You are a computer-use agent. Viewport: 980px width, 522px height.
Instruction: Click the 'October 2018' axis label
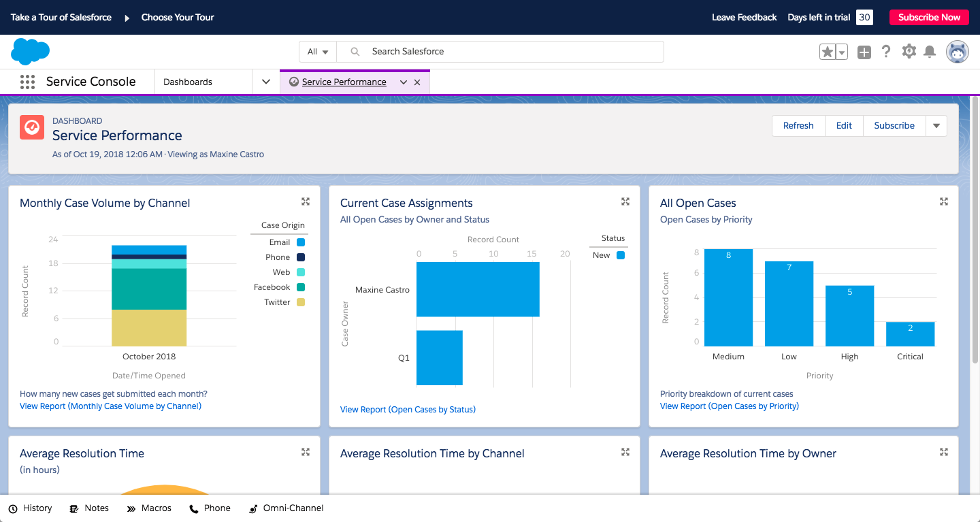click(149, 357)
